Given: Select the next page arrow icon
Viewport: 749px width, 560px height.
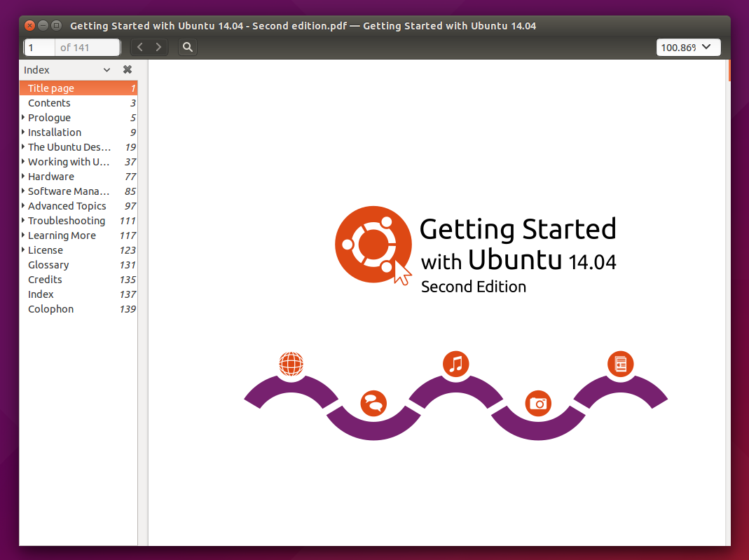Looking at the screenshot, I should click(158, 47).
